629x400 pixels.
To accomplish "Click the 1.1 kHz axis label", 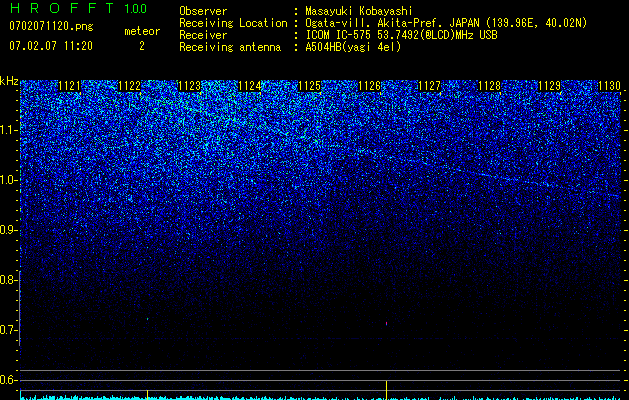I will coord(8,130).
